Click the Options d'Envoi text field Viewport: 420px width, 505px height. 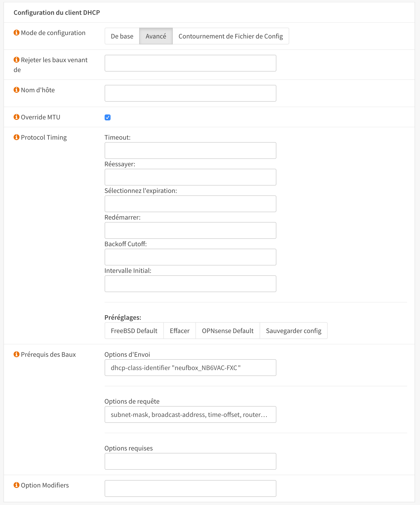(x=190, y=368)
